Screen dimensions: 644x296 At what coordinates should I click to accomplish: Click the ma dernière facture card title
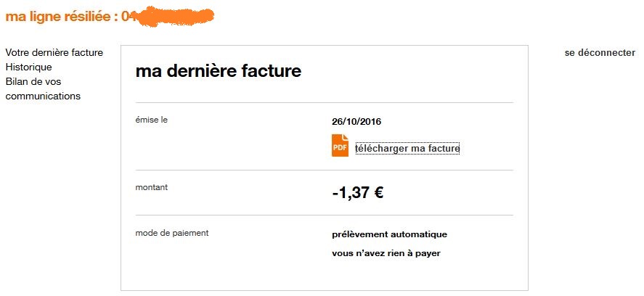[218, 71]
